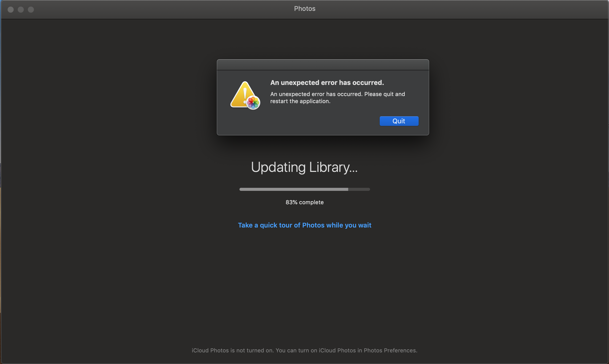Click 'Photos Preferences' in the footer text

(390, 350)
